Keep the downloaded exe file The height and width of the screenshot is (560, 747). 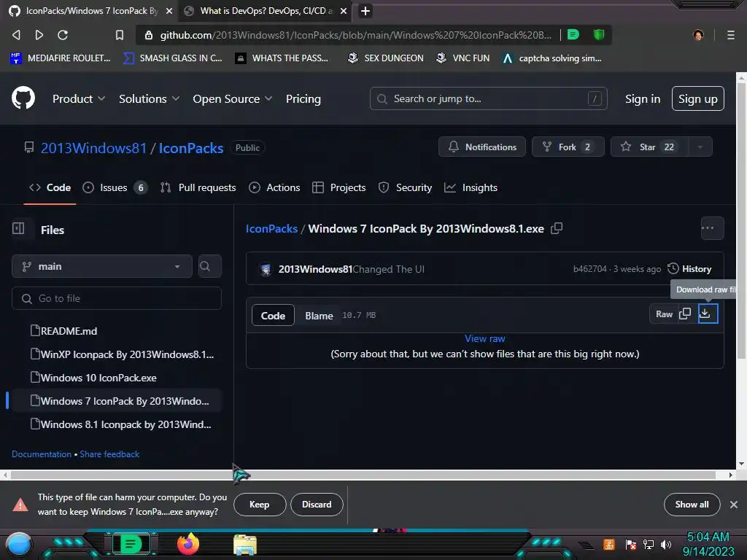coord(260,505)
